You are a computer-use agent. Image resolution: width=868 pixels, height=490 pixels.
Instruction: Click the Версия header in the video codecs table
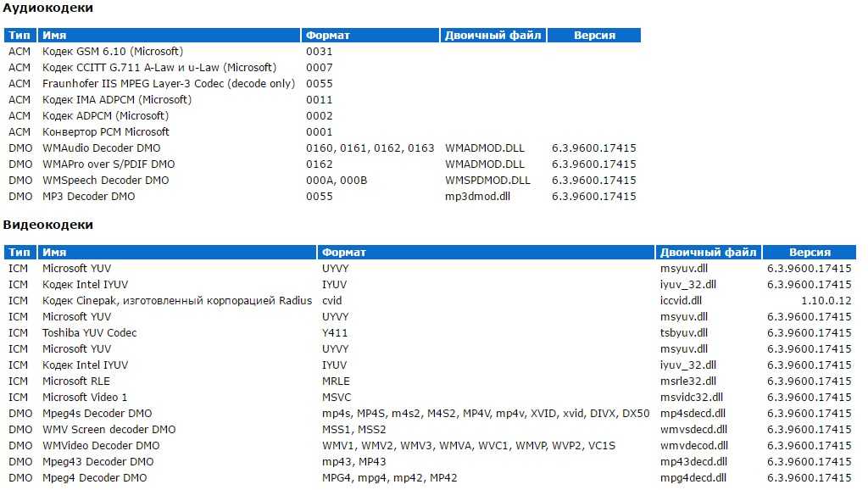pyautogui.click(x=810, y=253)
